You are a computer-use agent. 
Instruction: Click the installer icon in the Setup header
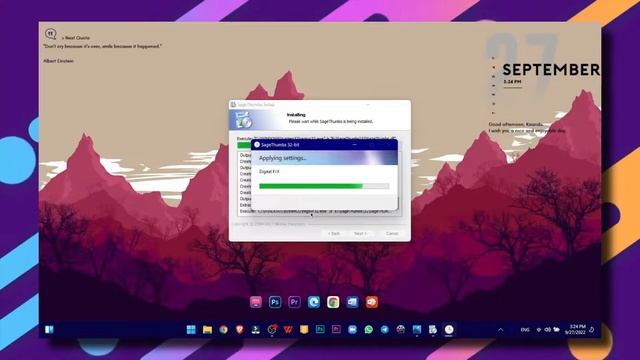tap(243, 120)
